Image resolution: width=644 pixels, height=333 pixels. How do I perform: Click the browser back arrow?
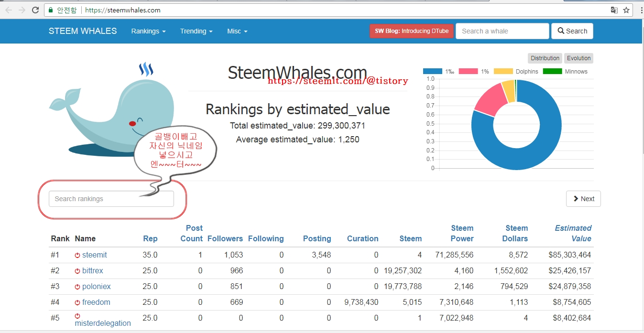pyautogui.click(x=9, y=10)
